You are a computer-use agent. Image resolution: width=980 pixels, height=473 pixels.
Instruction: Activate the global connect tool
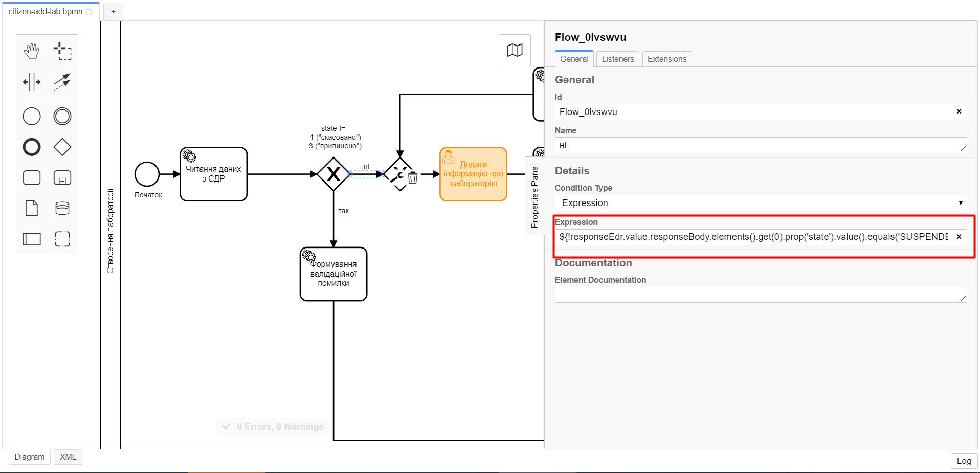[62, 82]
